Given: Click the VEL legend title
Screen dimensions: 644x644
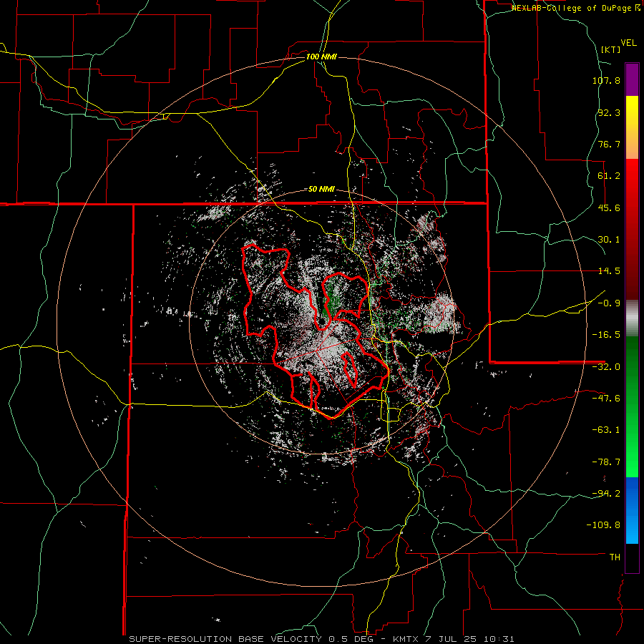Looking at the screenshot, I should (628, 43).
